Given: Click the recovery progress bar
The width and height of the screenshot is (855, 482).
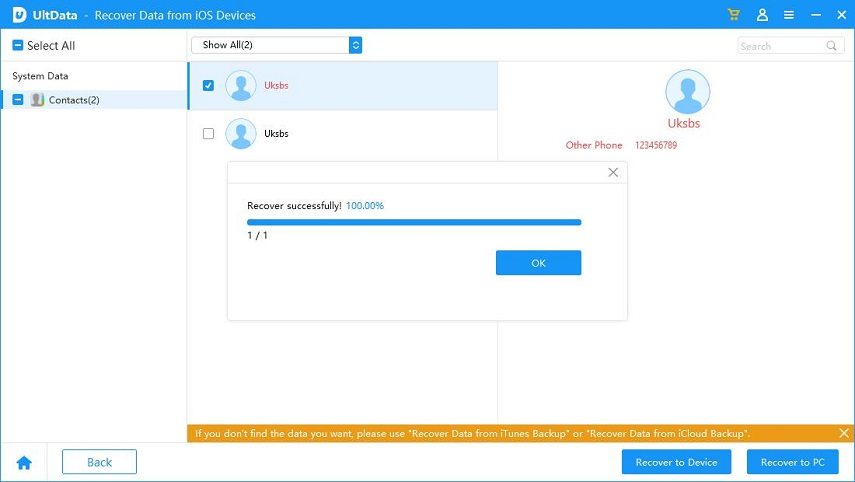Looking at the screenshot, I should (414, 222).
